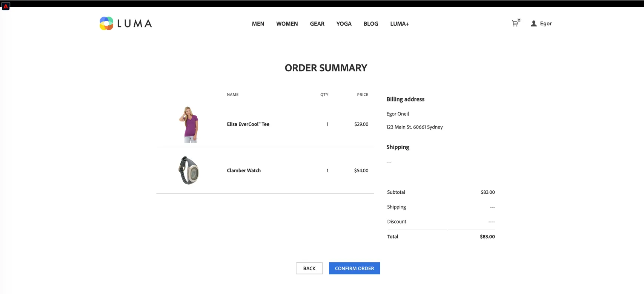
Task: Open the Egor account menu
Action: (546, 23)
